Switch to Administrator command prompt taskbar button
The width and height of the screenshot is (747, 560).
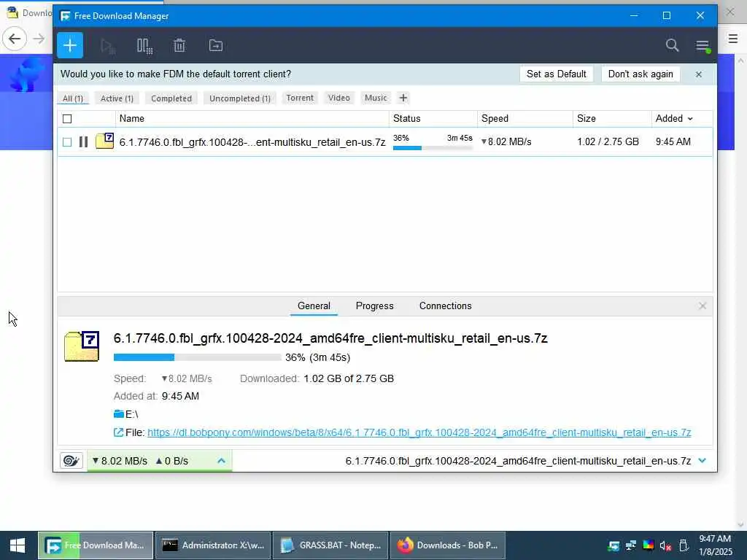(x=213, y=545)
